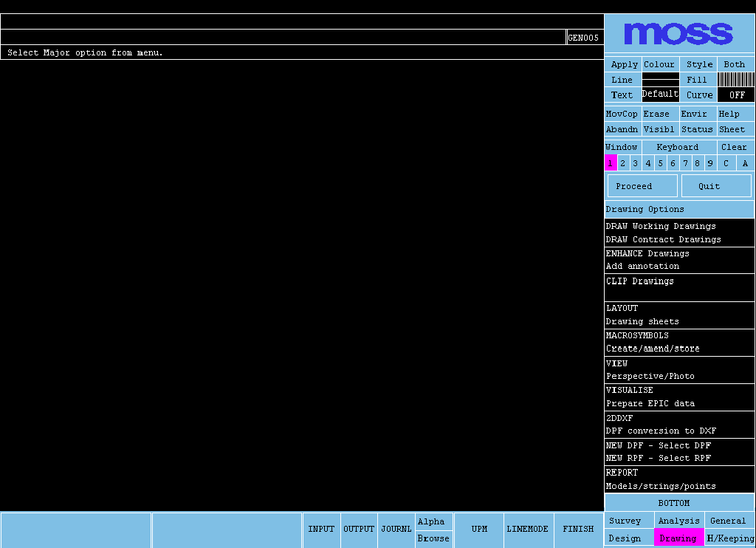
Task: Click the Browse option in bottom bar
Action: click(x=433, y=538)
